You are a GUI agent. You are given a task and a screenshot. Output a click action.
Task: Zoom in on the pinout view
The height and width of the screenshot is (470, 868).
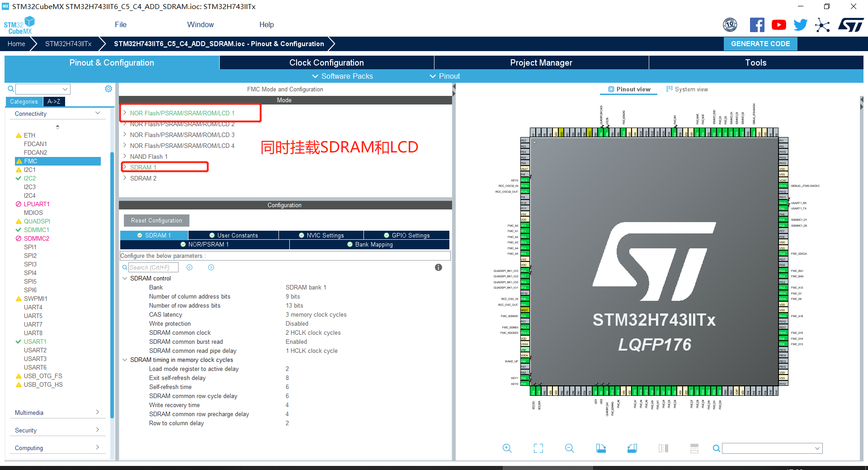pyautogui.click(x=507, y=448)
